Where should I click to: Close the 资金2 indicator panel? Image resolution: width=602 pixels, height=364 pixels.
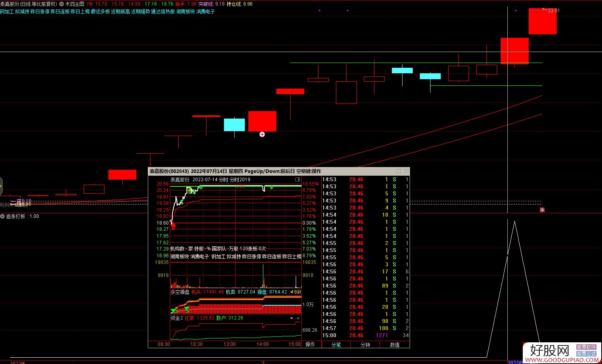[298, 318]
